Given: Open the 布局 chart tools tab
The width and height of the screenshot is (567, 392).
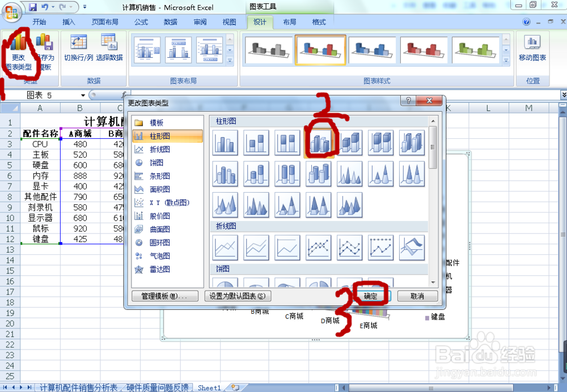Looking at the screenshot, I should pyautogui.click(x=289, y=22).
